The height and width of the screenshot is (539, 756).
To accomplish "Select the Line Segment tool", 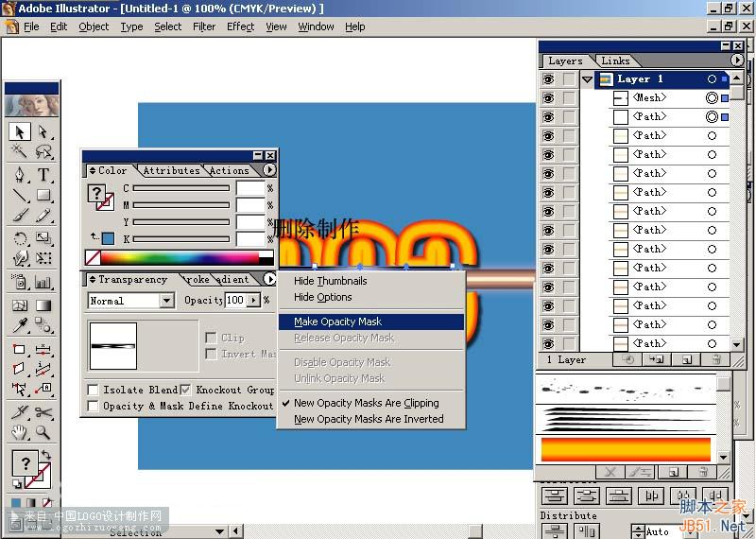I will pos(20,195).
